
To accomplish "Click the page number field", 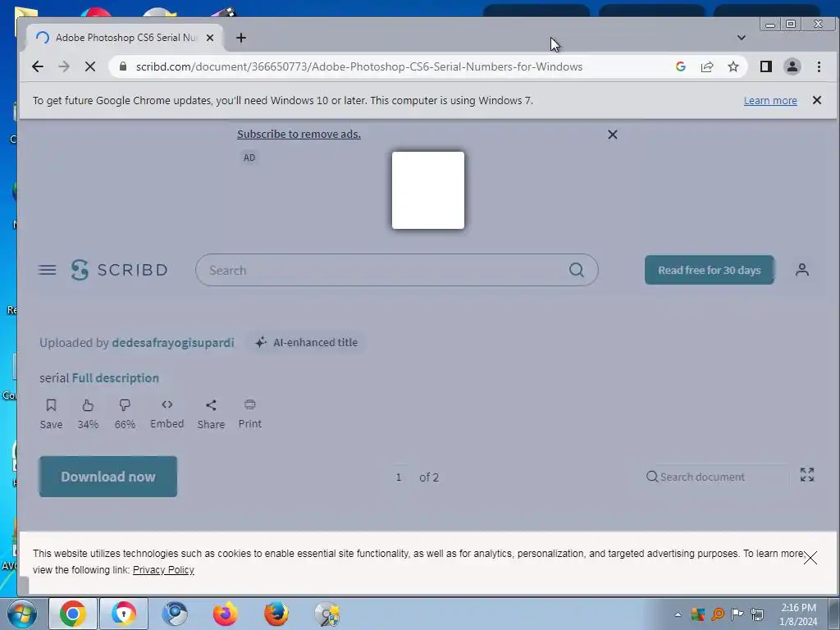I will point(399,477).
